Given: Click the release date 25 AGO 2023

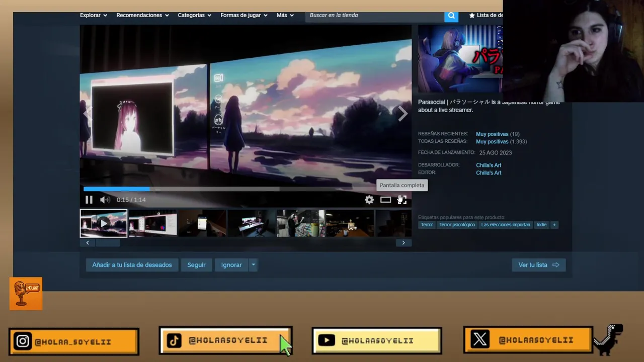Looking at the screenshot, I should [496, 153].
